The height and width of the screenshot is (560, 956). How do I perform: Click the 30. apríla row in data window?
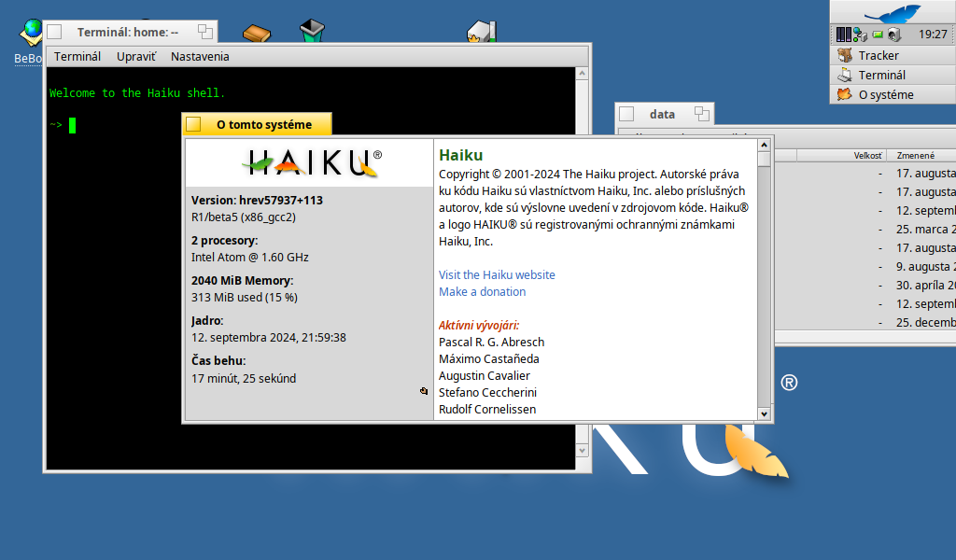[x=865, y=286]
